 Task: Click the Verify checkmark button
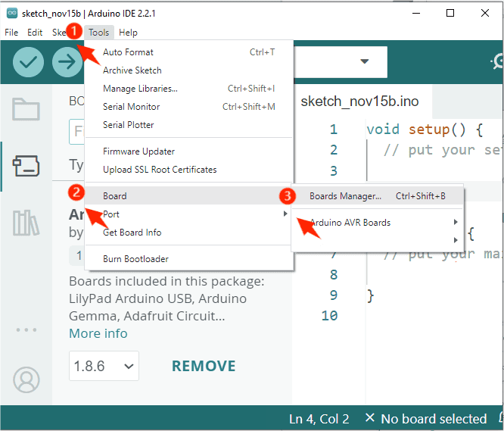(28, 62)
